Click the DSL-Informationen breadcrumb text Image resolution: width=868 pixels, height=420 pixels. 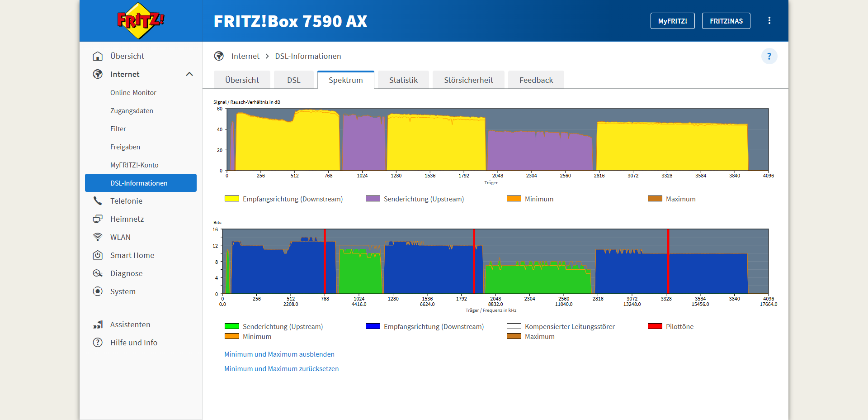point(308,56)
